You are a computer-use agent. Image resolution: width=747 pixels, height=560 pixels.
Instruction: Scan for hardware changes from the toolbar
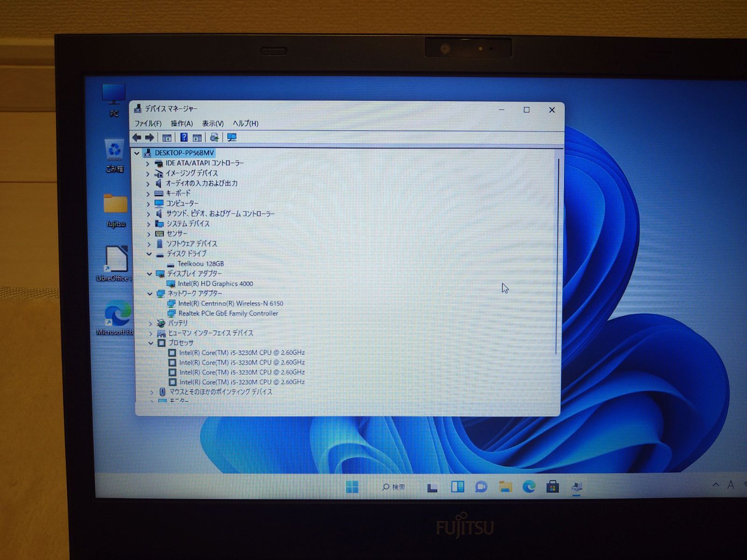point(231,137)
